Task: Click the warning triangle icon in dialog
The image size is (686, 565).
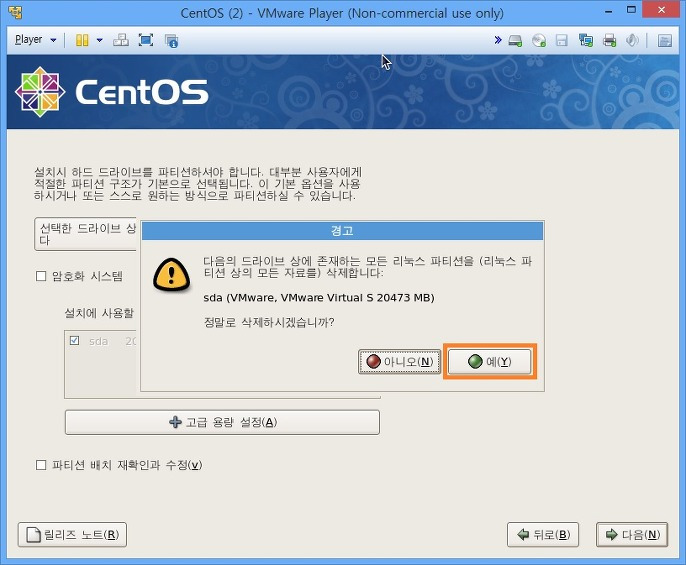Action: point(172,275)
